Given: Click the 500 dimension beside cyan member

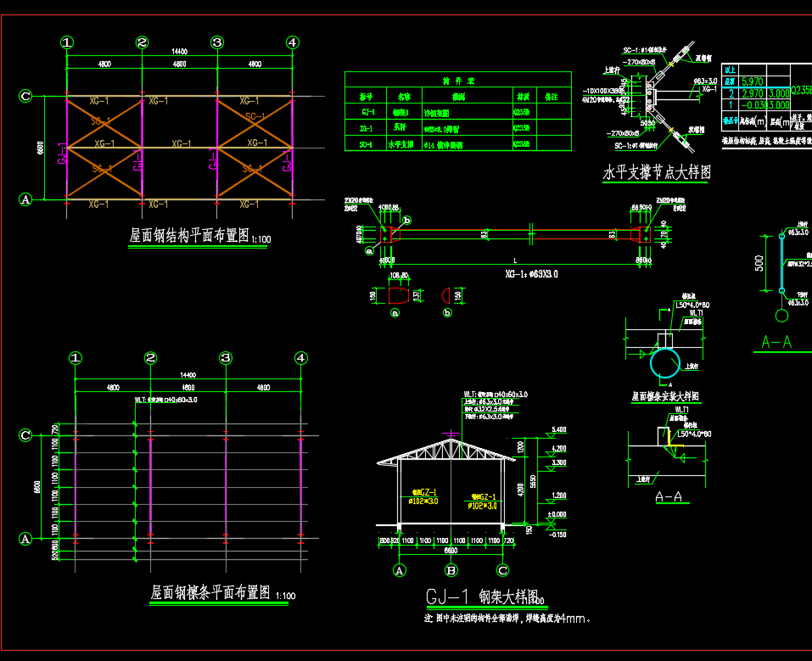Looking at the screenshot, I should (759, 262).
